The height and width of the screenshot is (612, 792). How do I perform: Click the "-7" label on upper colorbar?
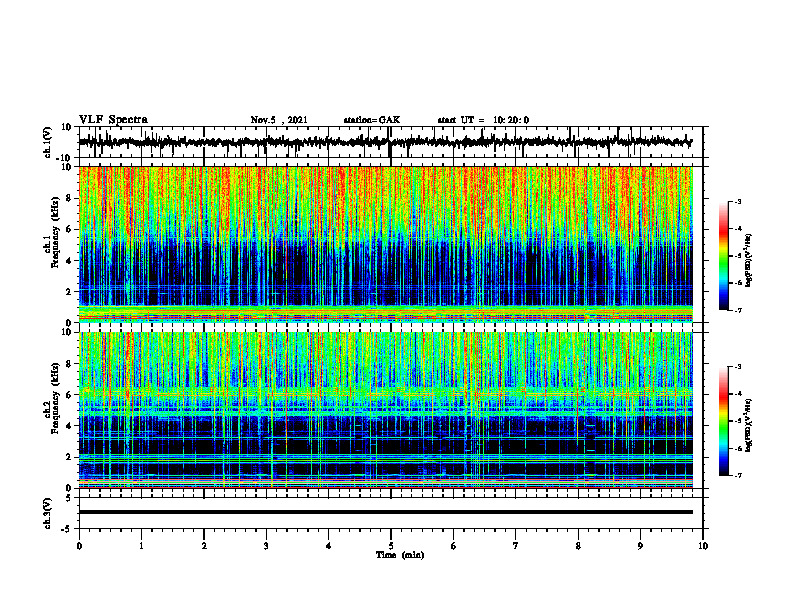737,310
